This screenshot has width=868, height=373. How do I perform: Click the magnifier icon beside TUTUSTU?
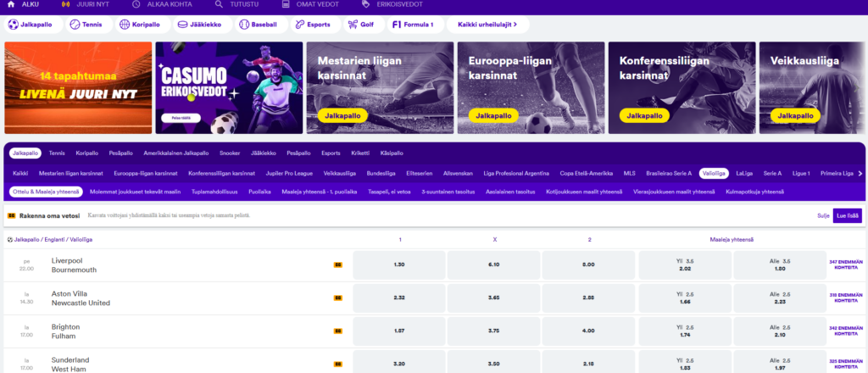tap(220, 4)
